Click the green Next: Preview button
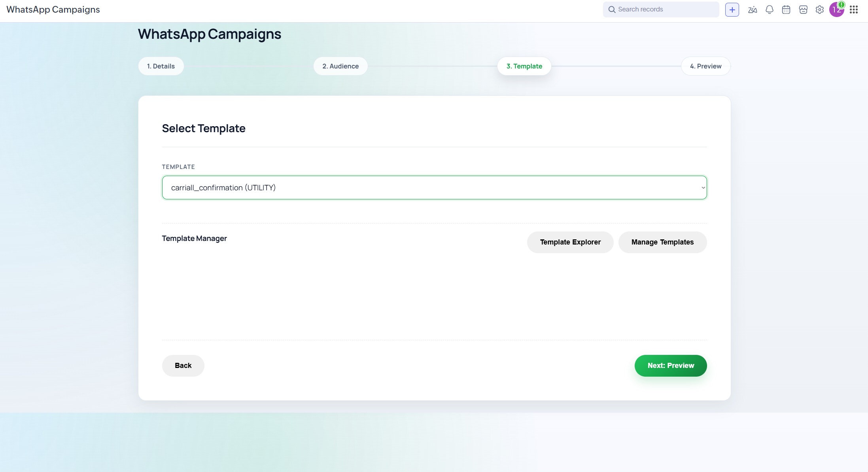868x472 pixels. tap(671, 366)
